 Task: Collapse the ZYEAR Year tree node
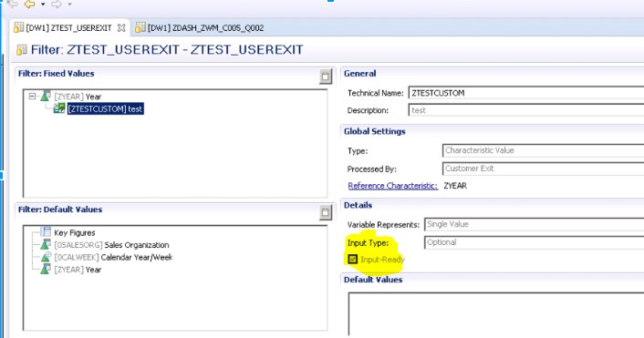pyautogui.click(x=32, y=97)
